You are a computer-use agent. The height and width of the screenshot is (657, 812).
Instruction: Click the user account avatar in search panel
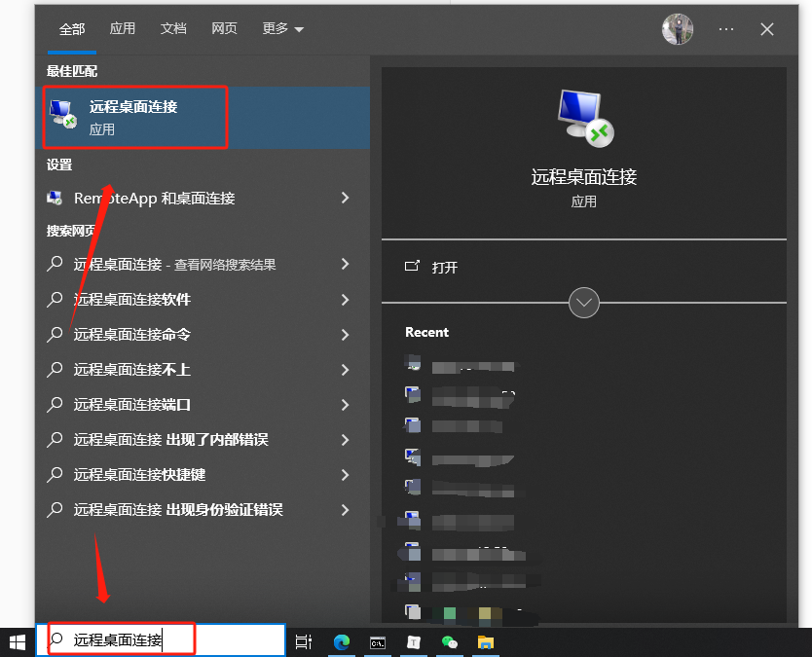[678, 29]
